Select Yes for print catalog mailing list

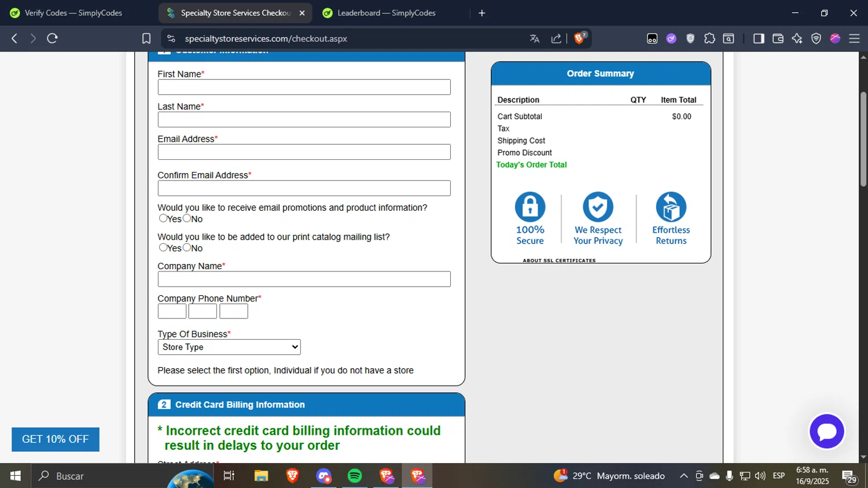point(163,247)
